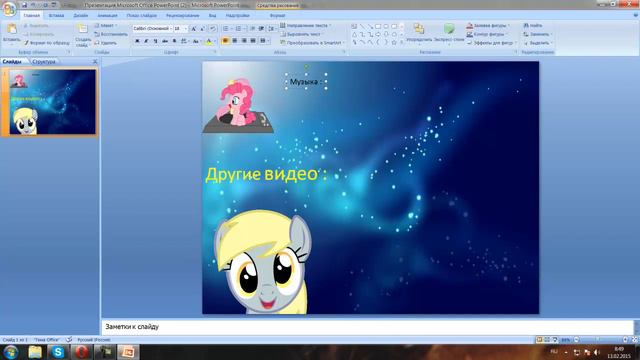Viewport: 640px width, 360px height.
Task: Decrease font size with small A icon
Action: pos(202,29)
